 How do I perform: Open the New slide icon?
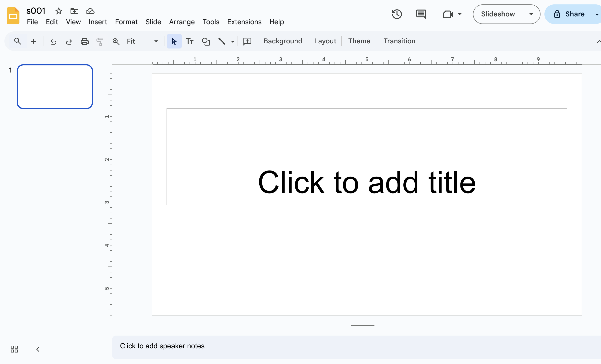(x=34, y=41)
